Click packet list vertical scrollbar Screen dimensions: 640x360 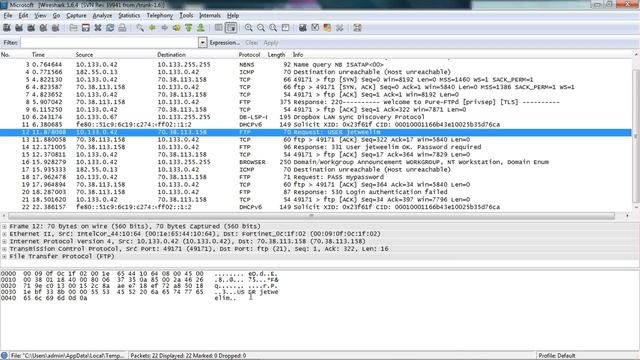pyautogui.click(x=636, y=135)
